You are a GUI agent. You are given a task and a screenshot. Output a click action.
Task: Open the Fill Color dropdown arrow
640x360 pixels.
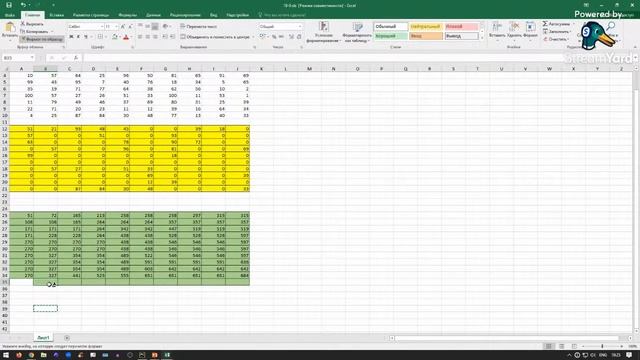[x=120, y=37]
